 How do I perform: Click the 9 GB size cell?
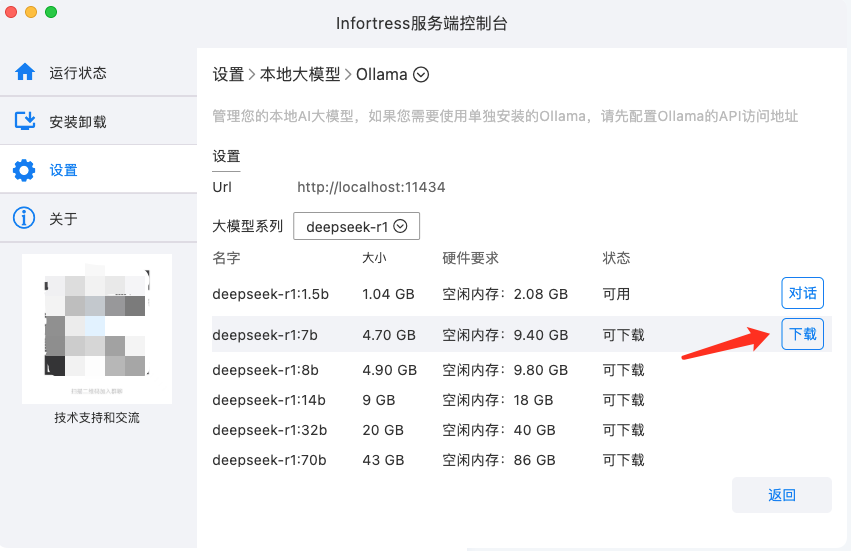coord(379,400)
